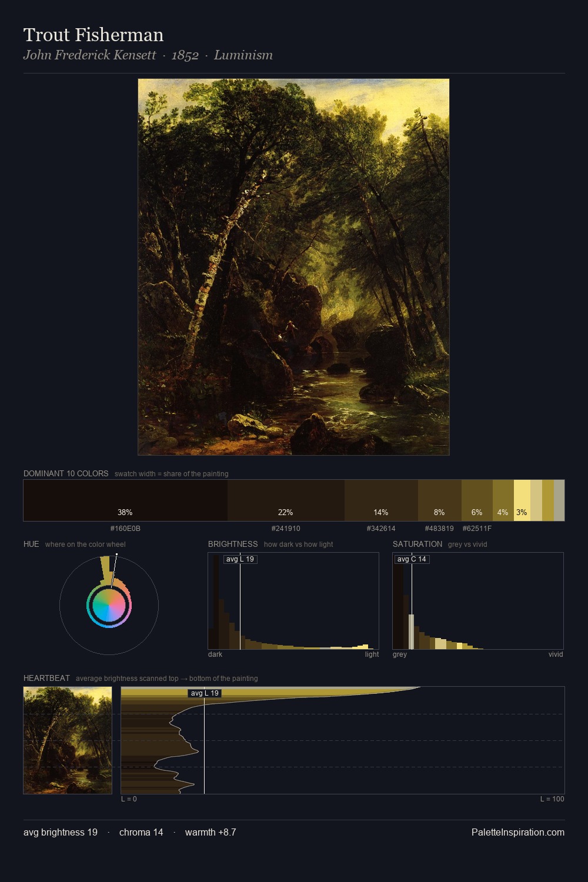The width and height of the screenshot is (588, 882).
Task: Click the HUE section heading
Action: click(31, 544)
